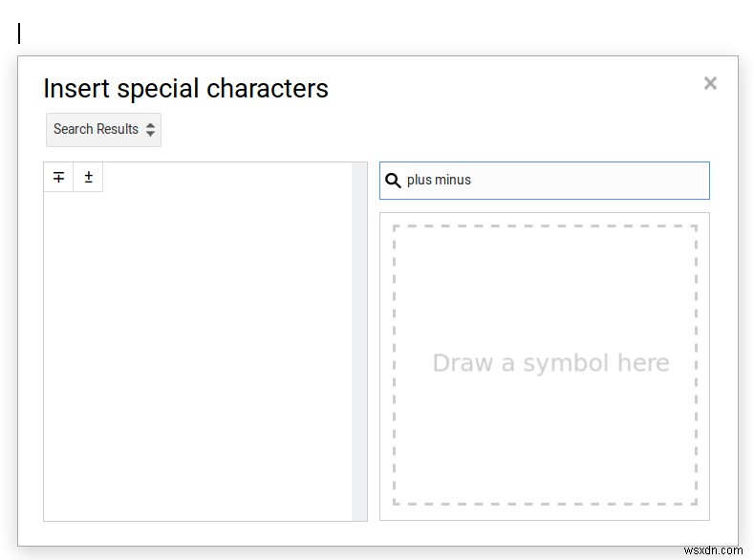Image resolution: width=754 pixels, height=560 pixels.
Task: Click the "Search Results" label text
Action: (96, 130)
